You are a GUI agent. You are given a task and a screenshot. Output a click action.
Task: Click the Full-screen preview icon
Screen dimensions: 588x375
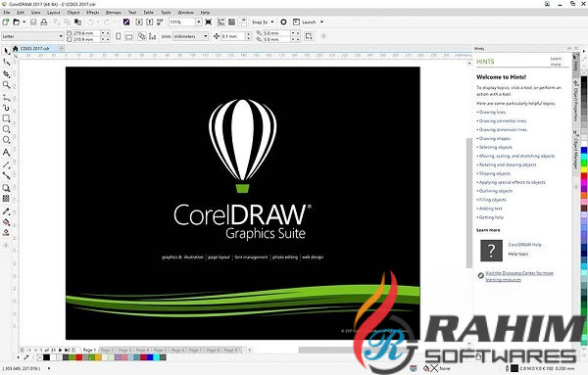point(209,23)
